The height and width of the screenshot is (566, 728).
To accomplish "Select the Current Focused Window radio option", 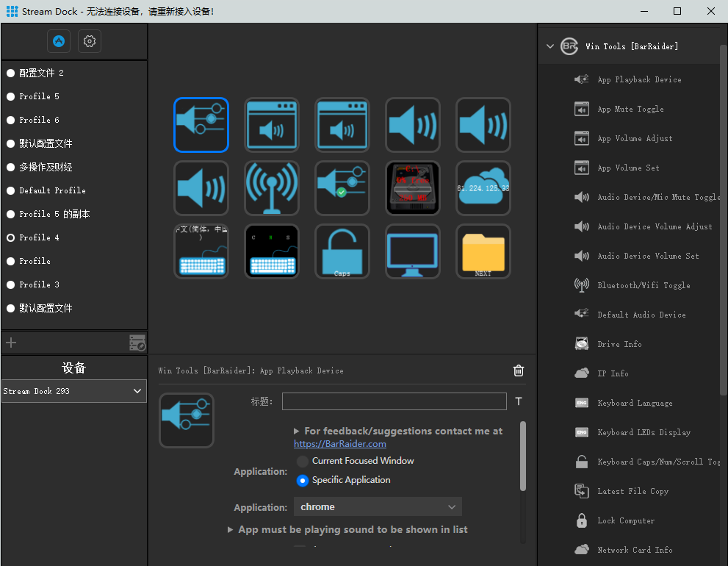I will point(302,461).
